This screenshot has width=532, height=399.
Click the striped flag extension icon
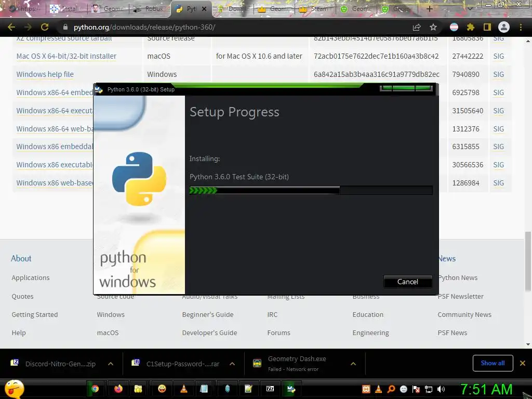tap(454, 27)
